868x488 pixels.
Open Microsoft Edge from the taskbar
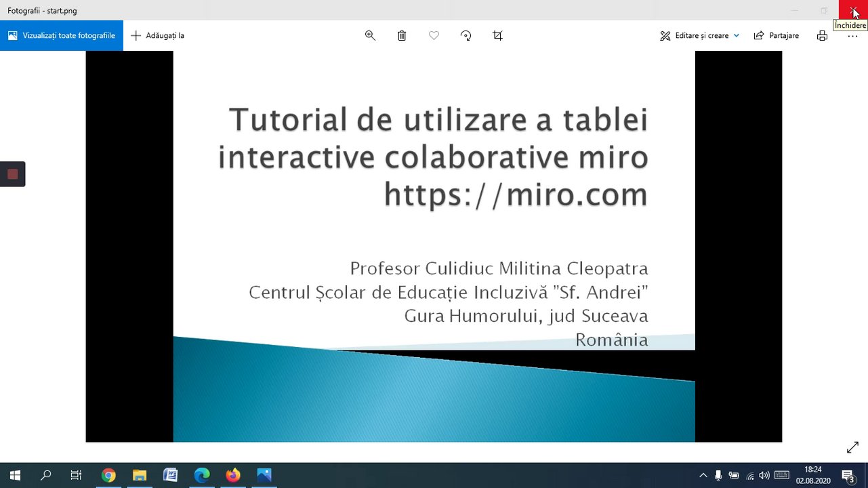202,475
